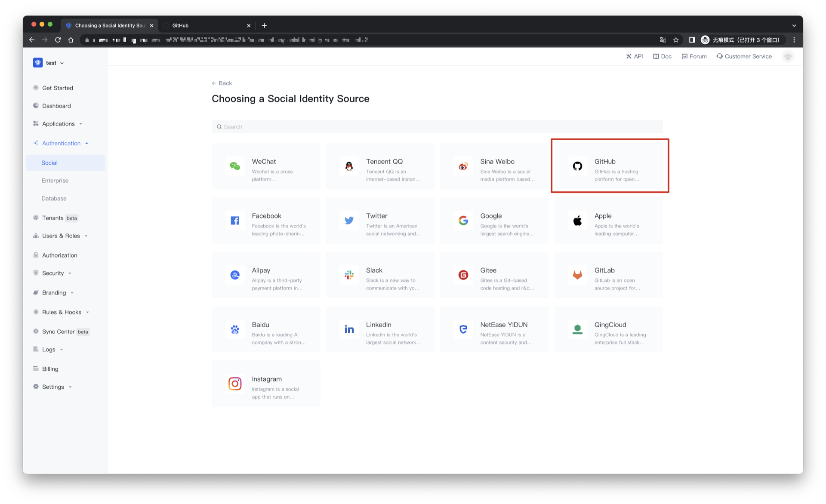The width and height of the screenshot is (826, 504).
Task: Bookmark page with the star icon
Action: [x=676, y=40]
